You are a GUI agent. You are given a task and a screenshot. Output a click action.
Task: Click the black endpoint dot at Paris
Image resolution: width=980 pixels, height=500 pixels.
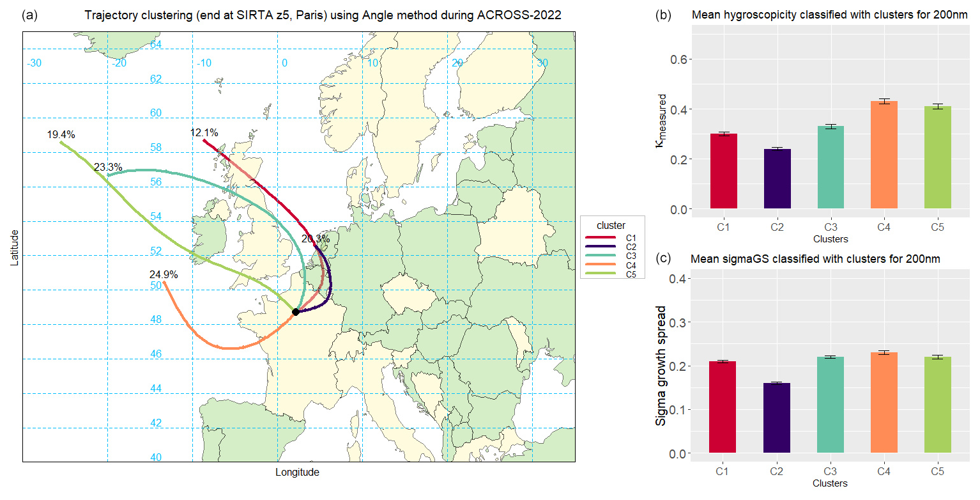(x=296, y=311)
